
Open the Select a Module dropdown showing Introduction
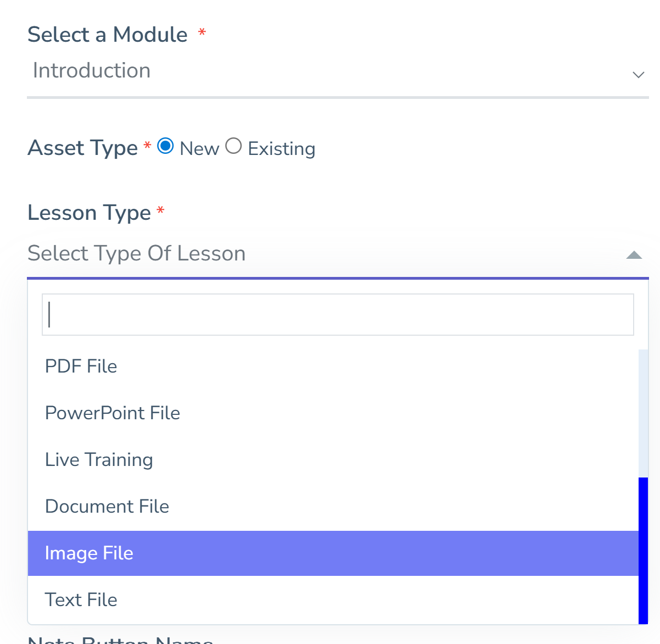click(329, 71)
